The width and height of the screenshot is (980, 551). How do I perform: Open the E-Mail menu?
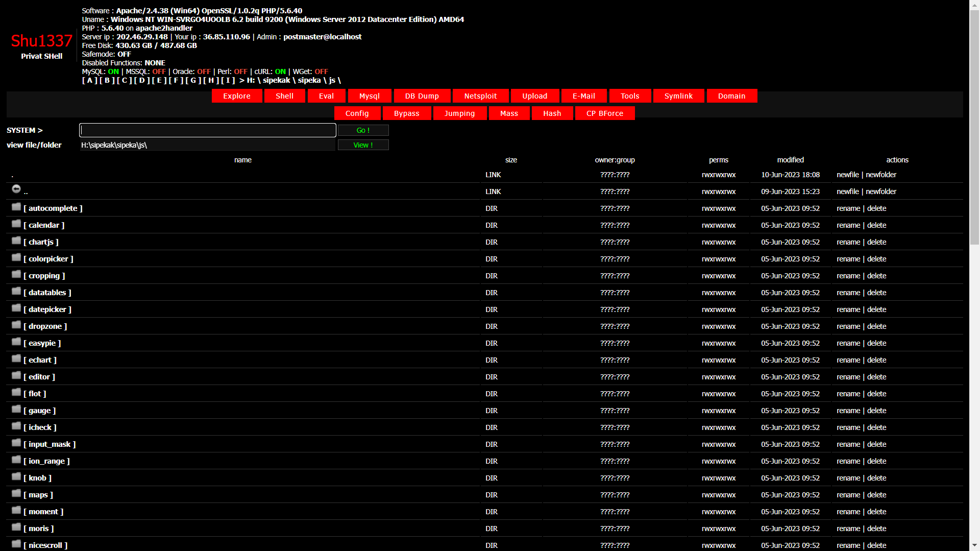[584, 96]
